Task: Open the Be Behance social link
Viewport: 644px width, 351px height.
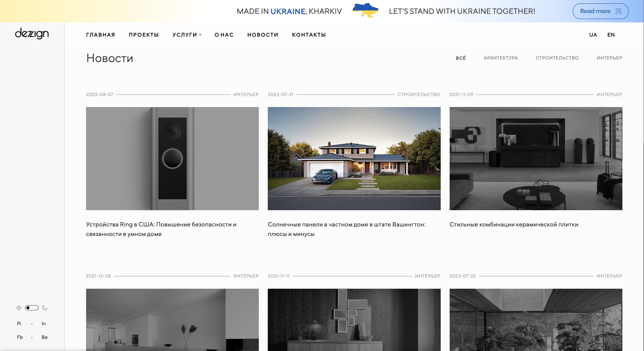Action: tap(45, 337)
